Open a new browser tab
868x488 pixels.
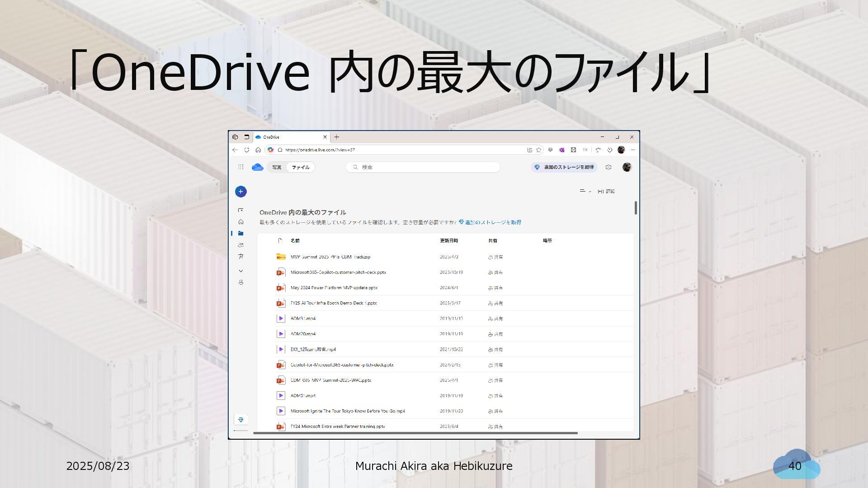click(x=336, y=137)
